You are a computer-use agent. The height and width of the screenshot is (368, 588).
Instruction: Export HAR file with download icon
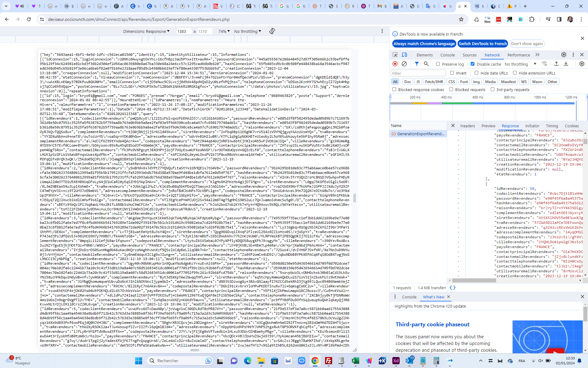point(566,64)
